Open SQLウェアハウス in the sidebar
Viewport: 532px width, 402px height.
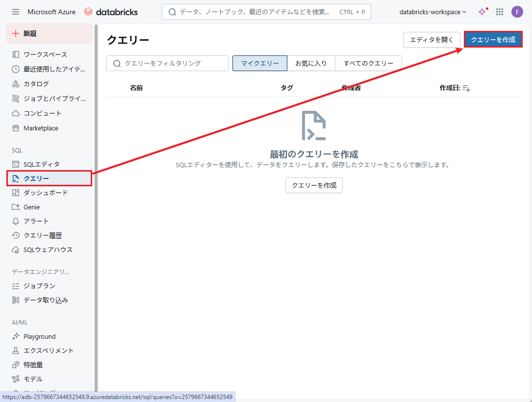(x=48, y=250)
